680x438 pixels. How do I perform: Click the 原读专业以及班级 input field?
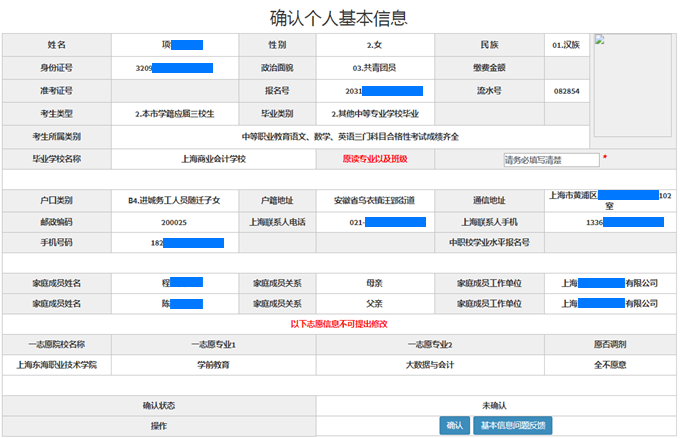[551, 159]
